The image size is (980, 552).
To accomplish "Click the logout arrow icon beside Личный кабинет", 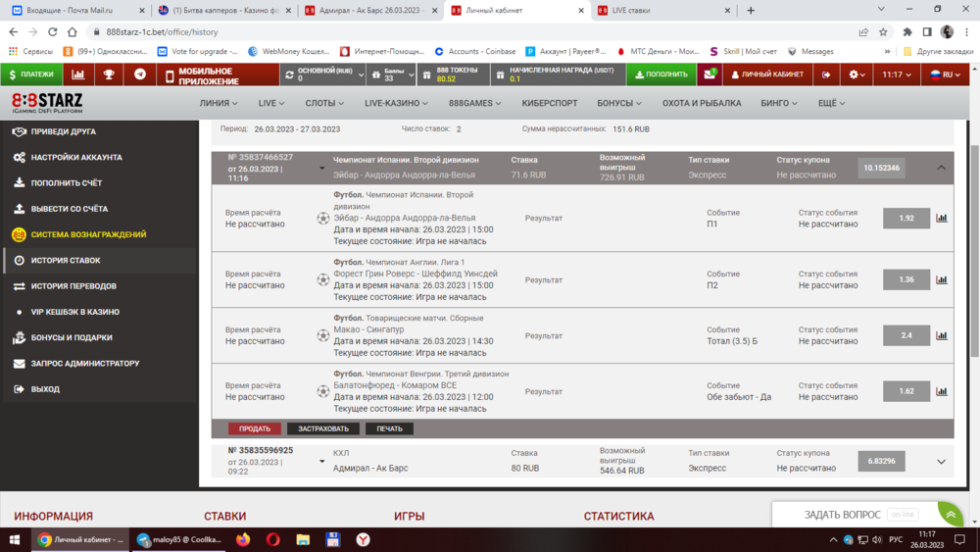I will click(x=825, y=75).
